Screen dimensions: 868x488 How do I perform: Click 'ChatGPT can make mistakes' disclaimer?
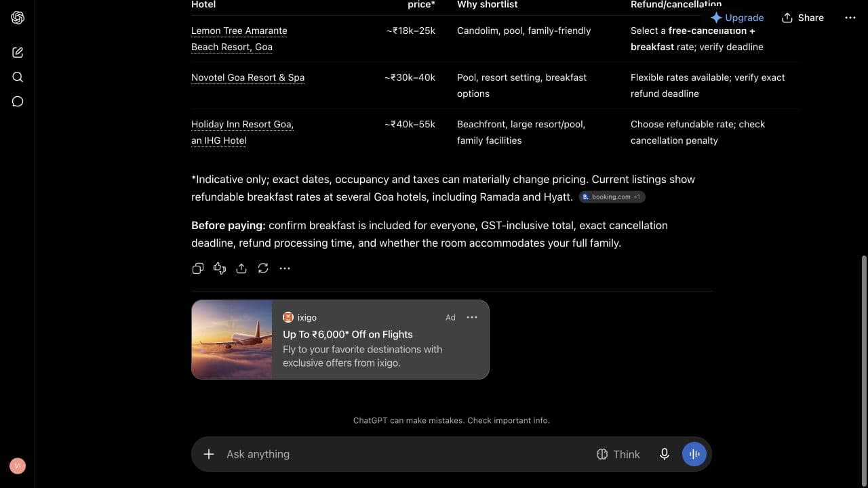tap(451, 420)
